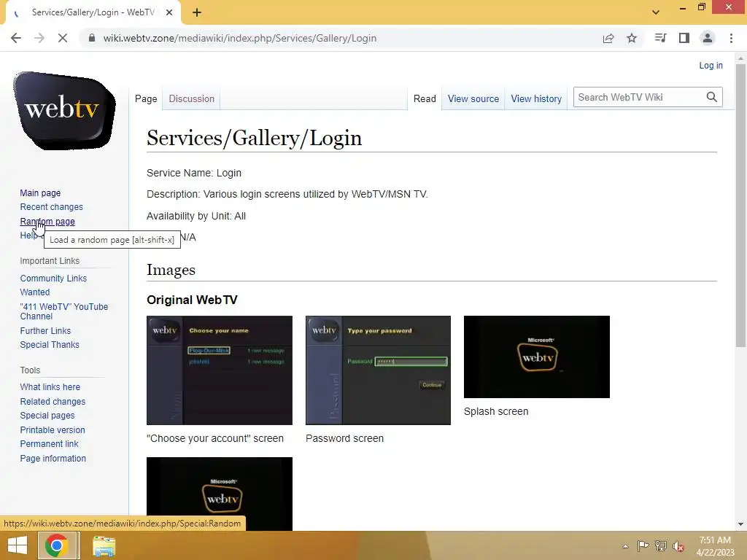The height and width of the screenshot is (560, 747).
Task: Open Community Links
Action: pyautogui.click(x=53, y=278)
